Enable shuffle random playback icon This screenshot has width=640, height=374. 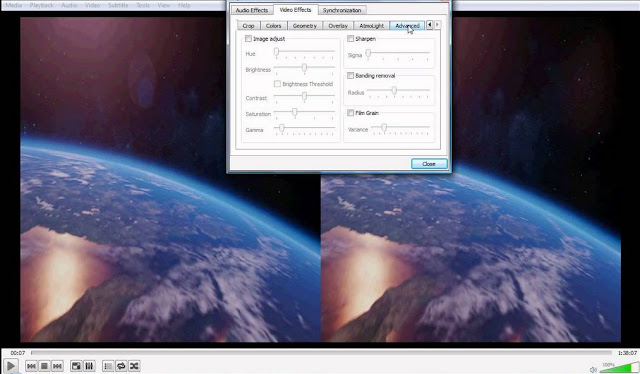point(134,366)
